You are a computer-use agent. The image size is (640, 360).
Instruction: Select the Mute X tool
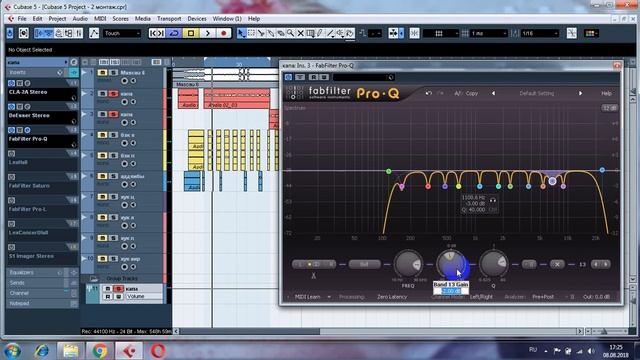(x=300, y=33)
